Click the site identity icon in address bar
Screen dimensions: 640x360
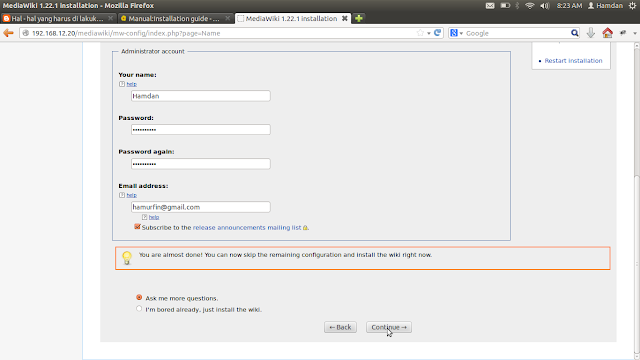[25, 33]
